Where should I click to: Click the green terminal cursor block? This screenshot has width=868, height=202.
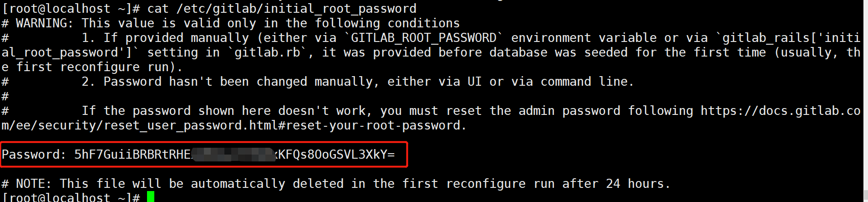[151, 197]
